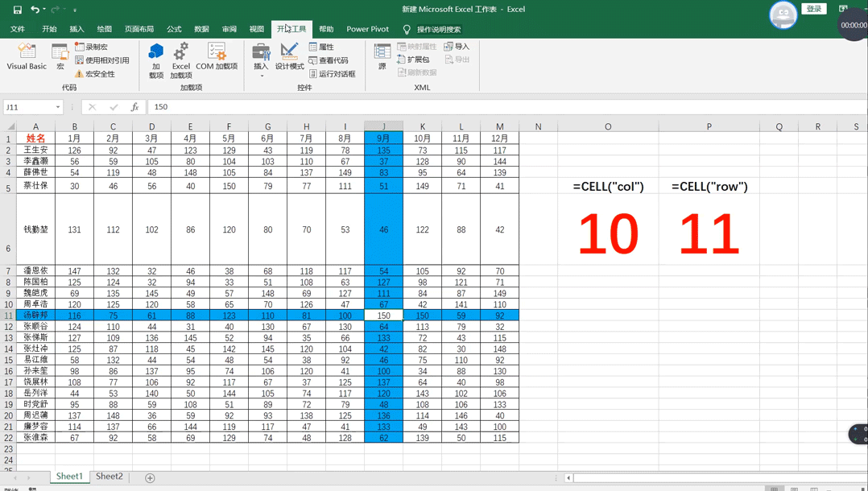Viewport: 868px width, 491px height.
Task: Switch to the 帮助 tab
Action: click(x=327, y=29)
